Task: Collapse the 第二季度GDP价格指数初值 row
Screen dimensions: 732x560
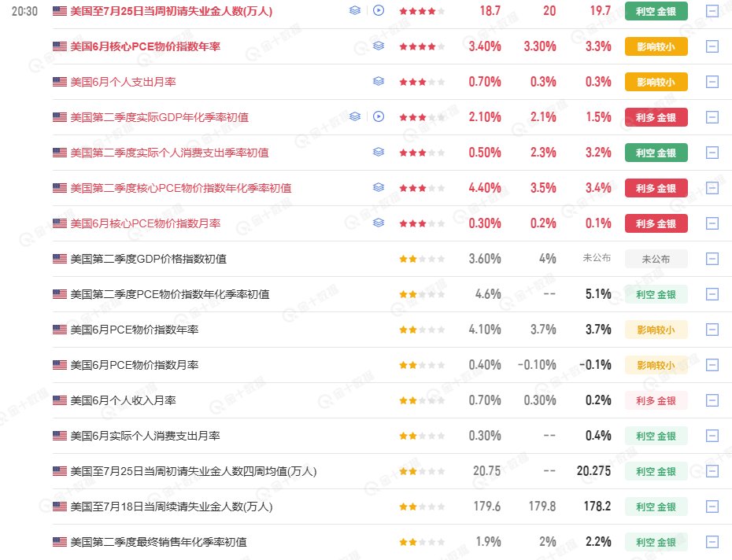Action: [712, 259]
